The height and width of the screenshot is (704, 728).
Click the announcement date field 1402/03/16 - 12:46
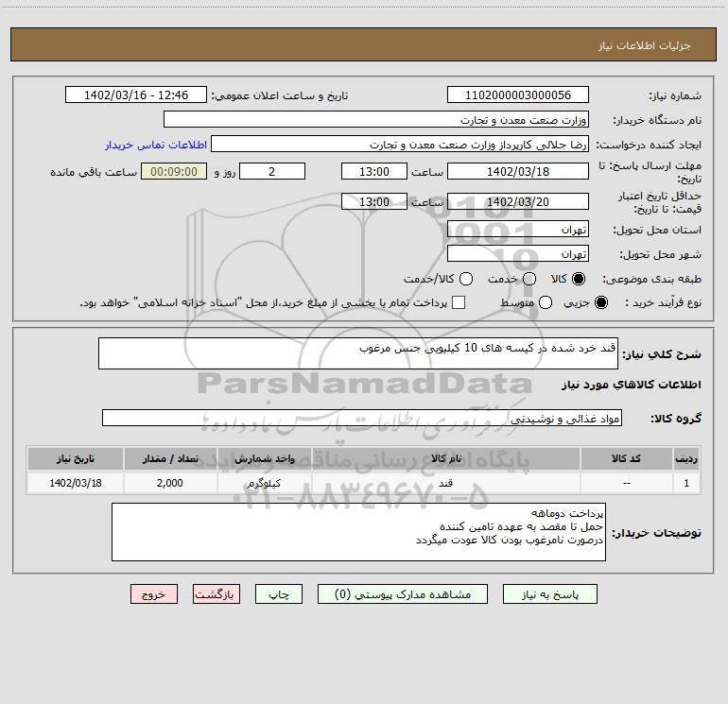136,94
